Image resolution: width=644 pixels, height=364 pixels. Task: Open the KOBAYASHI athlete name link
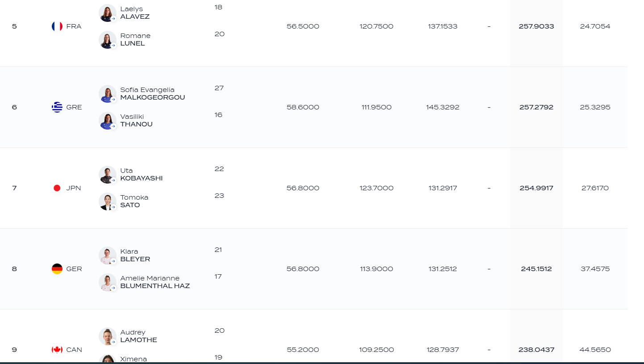tap(141, 178)
